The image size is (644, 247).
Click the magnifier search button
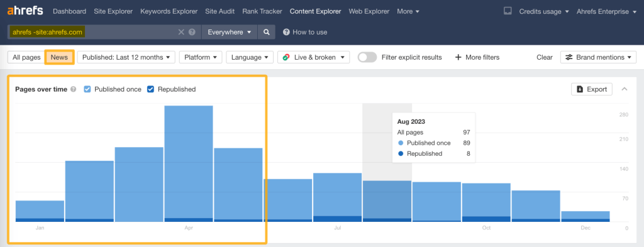[x=267, y=32]
